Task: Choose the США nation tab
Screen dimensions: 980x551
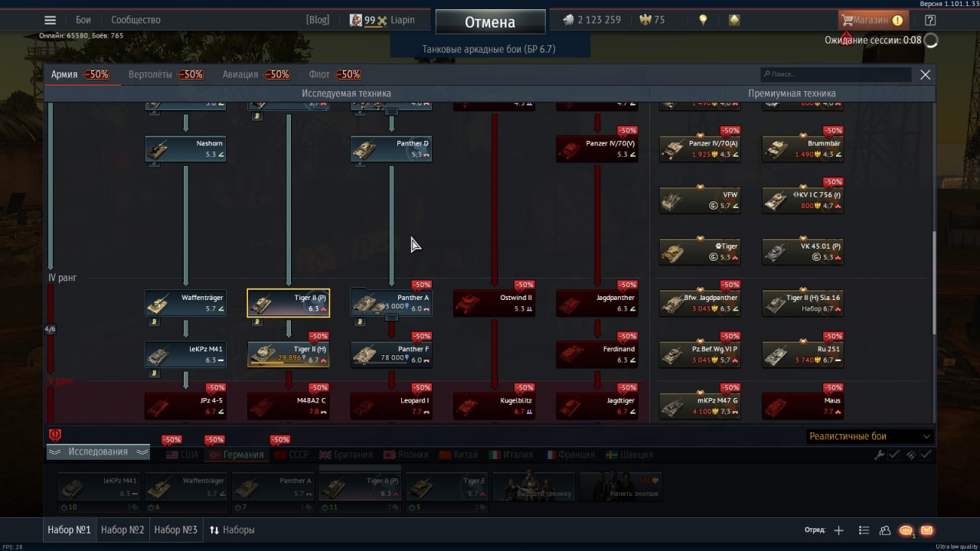Action: (182, 455)
